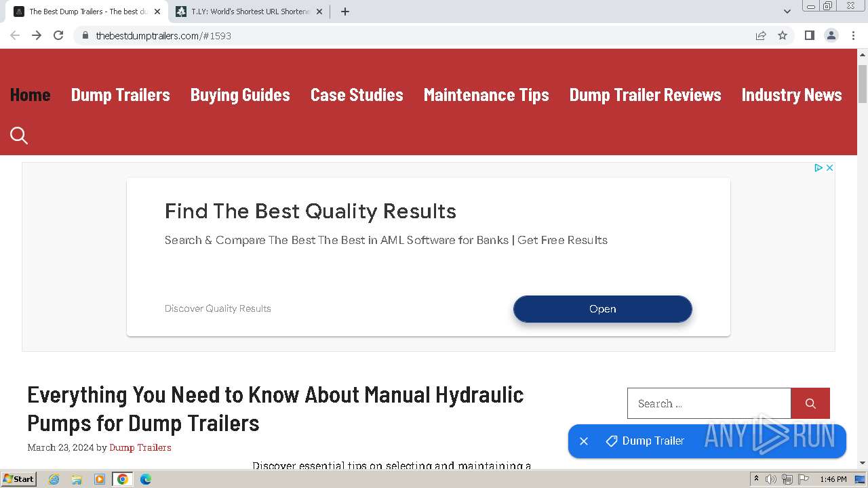Click the browser forward arrow
The width and height of the screenshot is (868, 488).
37,35
